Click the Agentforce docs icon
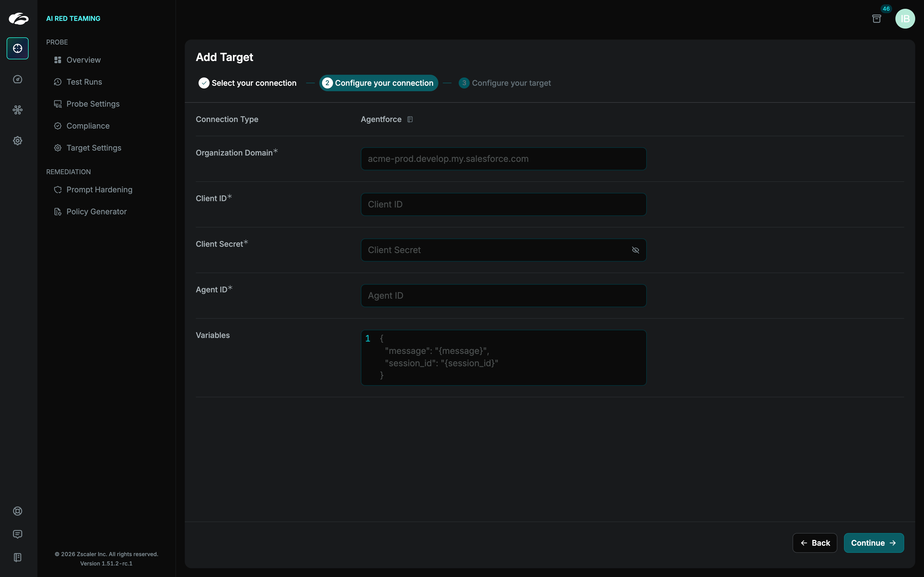Viewport: 924px width, 577px height. pos(410,120)
